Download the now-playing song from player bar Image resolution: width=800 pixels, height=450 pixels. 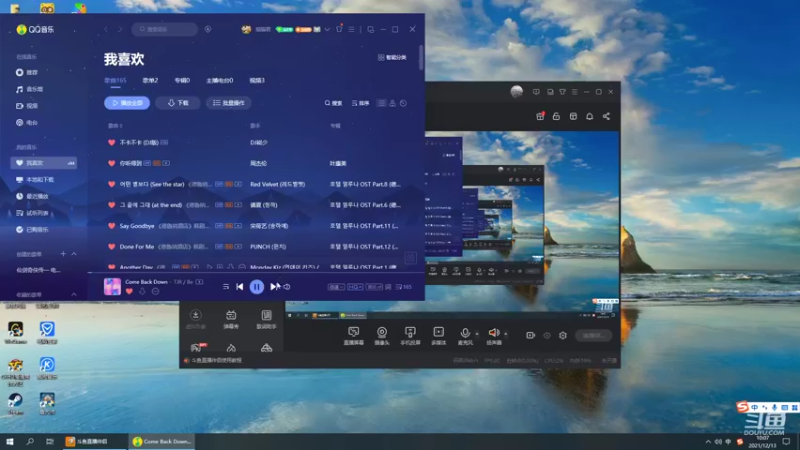pos(142,291)
